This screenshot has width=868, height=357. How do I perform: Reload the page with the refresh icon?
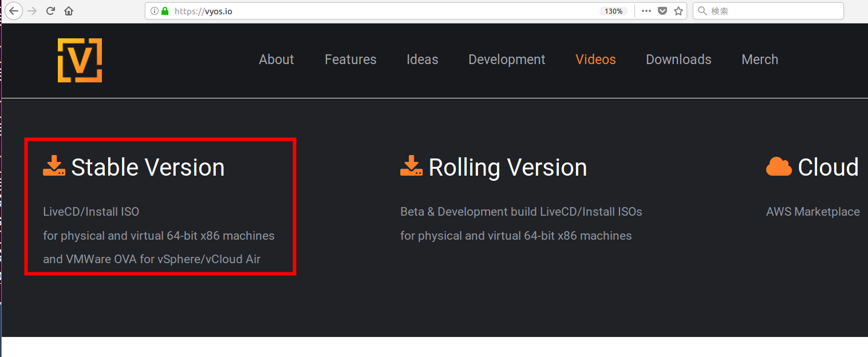point(50,11)
